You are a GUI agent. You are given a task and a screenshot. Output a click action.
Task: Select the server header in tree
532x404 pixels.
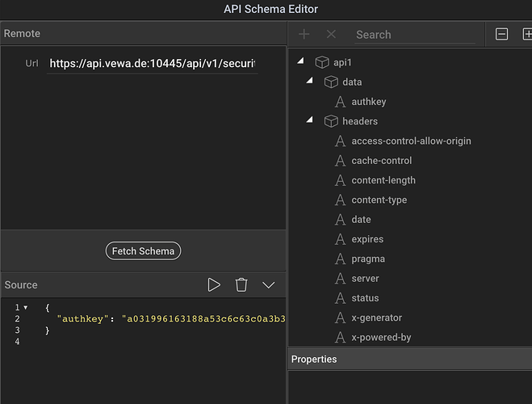(x=365, y=279)
